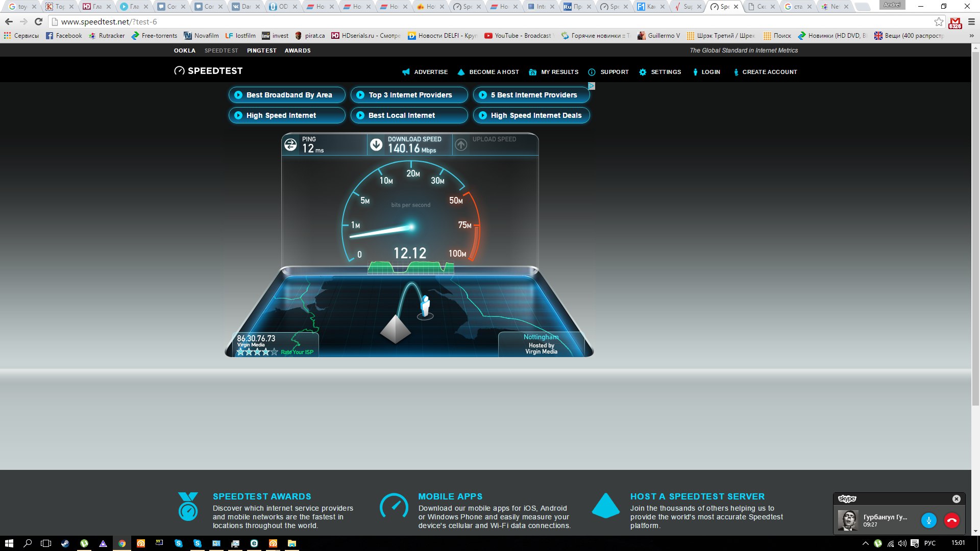Click Best Broadband By Area button
This screenshot has height=551, width=980.
pos(287,95)
